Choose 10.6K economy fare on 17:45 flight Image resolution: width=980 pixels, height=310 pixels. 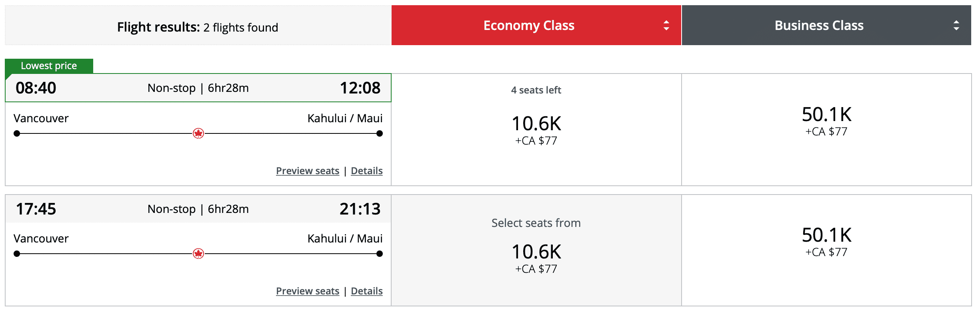click(536, 252)
